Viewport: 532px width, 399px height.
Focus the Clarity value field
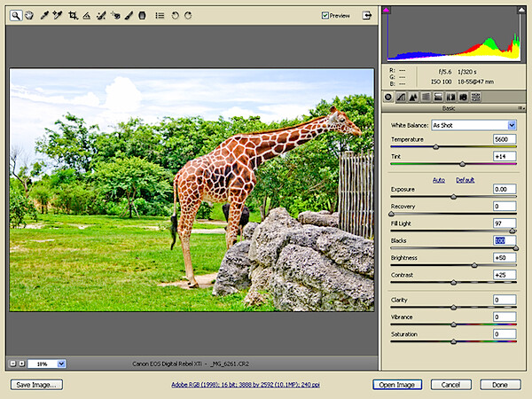(505, 300)
